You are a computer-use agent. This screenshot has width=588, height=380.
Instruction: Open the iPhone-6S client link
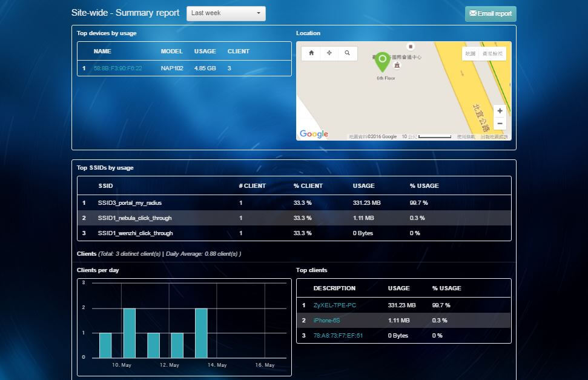click(326, 321)
